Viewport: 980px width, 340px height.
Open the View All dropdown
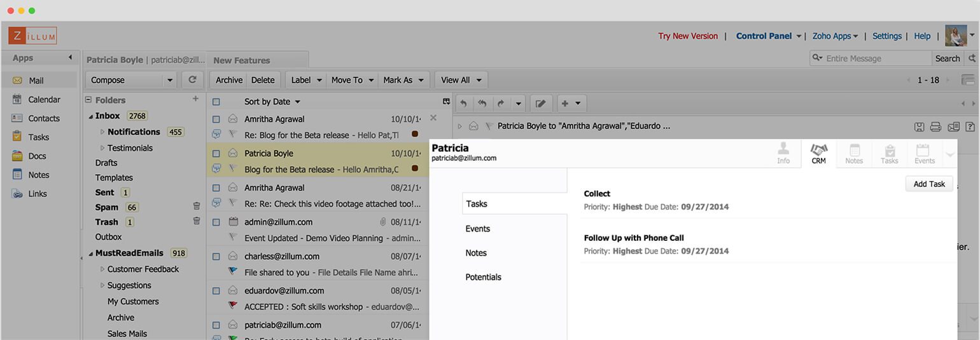point(461,80)
